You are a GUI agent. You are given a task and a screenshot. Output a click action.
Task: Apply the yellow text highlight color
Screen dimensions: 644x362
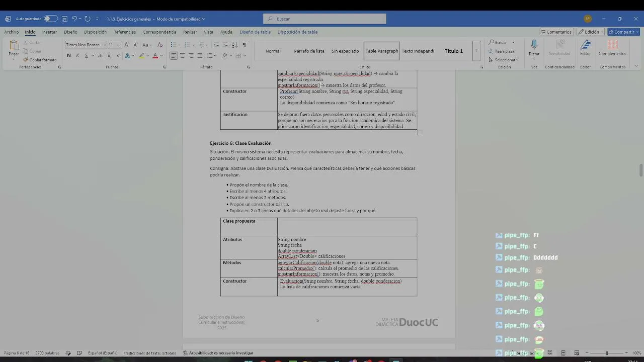pyautogui.click(x=142, y=56)
